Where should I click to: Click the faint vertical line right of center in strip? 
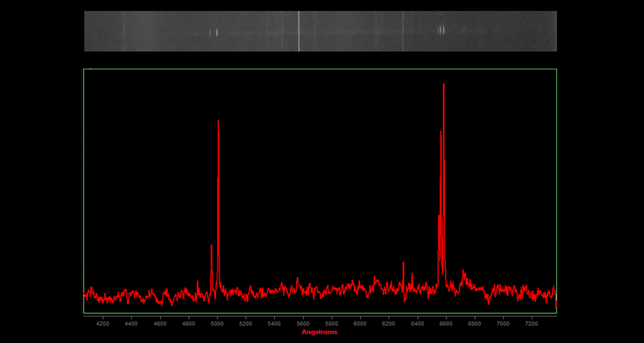point(403,31)
